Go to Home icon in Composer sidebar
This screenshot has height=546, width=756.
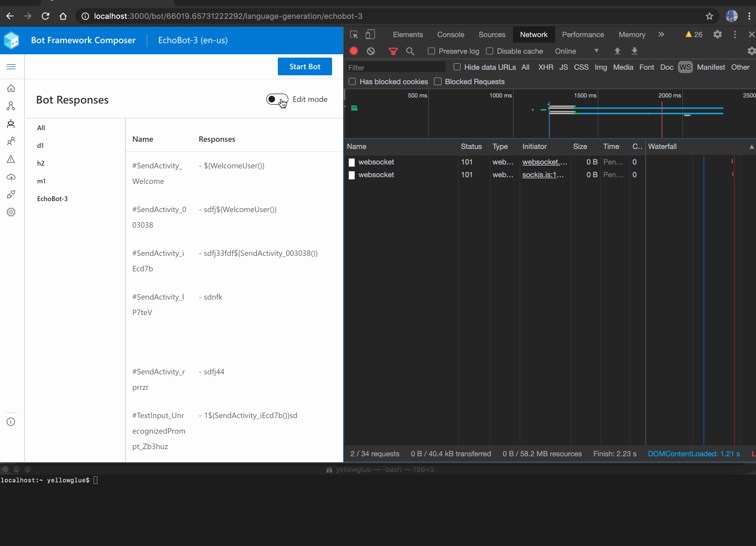tap(11, 88)
